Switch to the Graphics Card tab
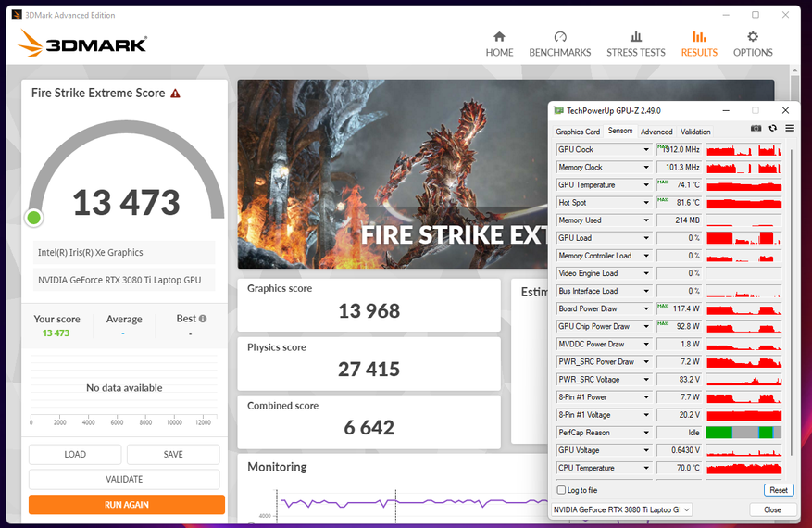 578,132
